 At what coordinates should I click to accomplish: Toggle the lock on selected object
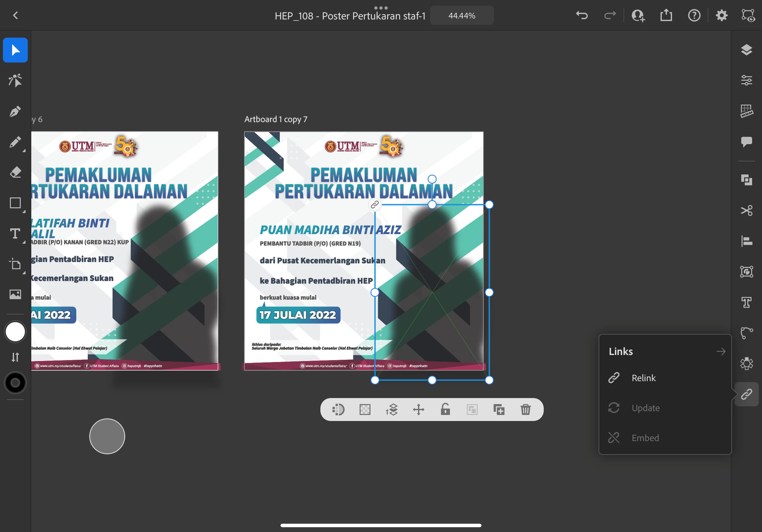(x=445, y=409)
